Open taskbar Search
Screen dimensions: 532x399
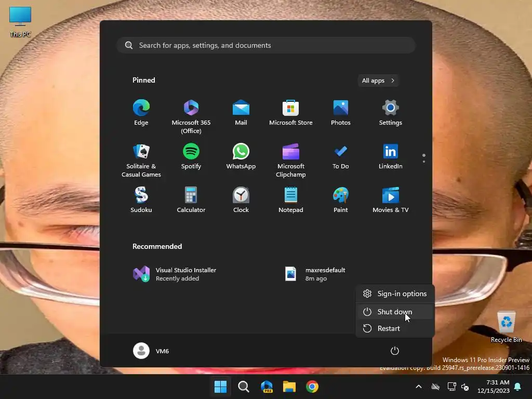pos(243,387)
